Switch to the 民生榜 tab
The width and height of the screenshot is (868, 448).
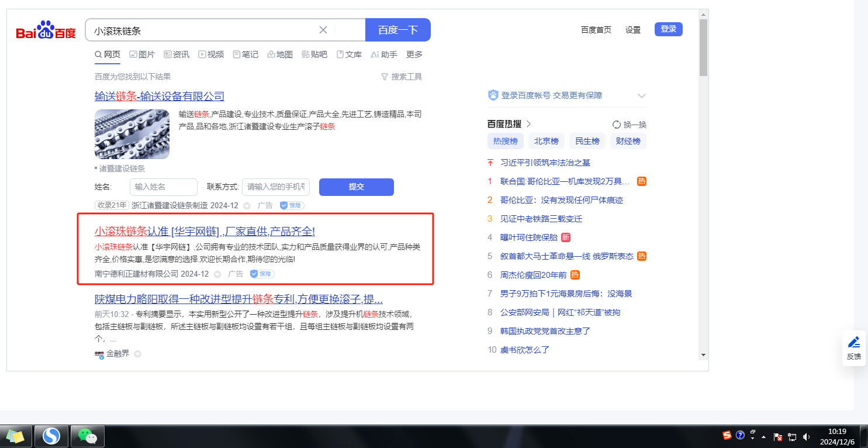[x=587, y=141]
